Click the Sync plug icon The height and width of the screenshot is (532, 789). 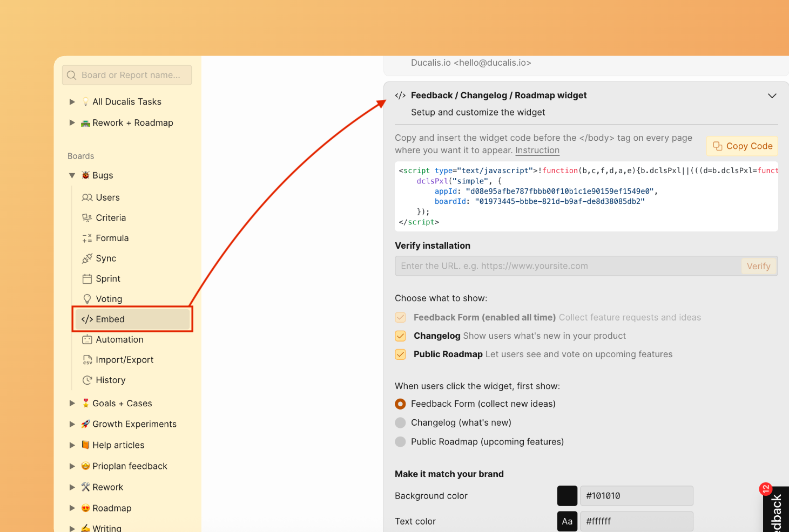[87, 258]
